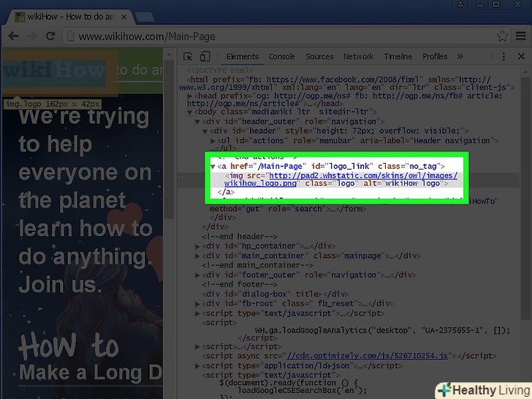Expand the main_container div node
This screenshot has height=399, width=532.
[x=197, y=256]
